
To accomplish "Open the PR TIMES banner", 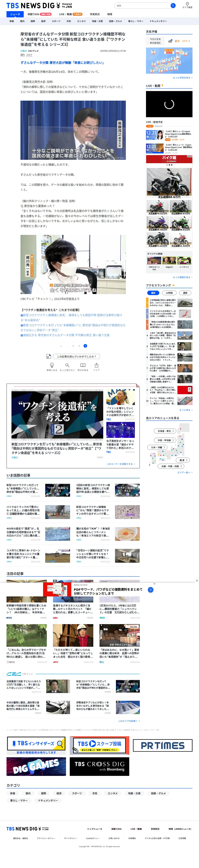I will pos(163,745).
